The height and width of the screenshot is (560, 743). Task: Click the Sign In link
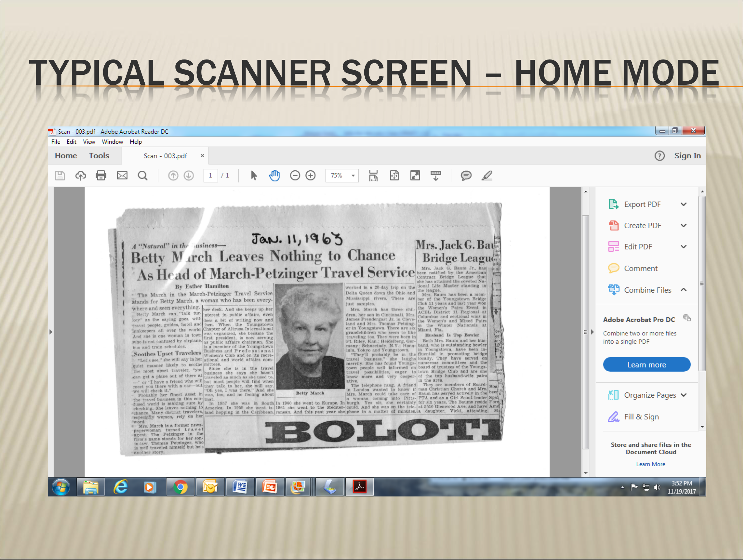pos(688,156)
